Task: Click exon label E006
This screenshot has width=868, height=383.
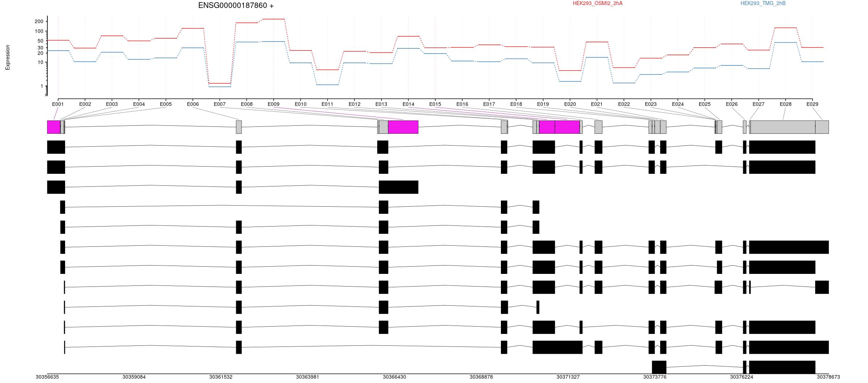Action: coord(193,104)
